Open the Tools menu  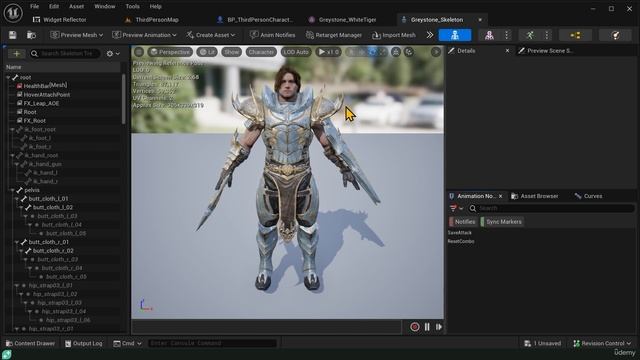coord(132,7)
